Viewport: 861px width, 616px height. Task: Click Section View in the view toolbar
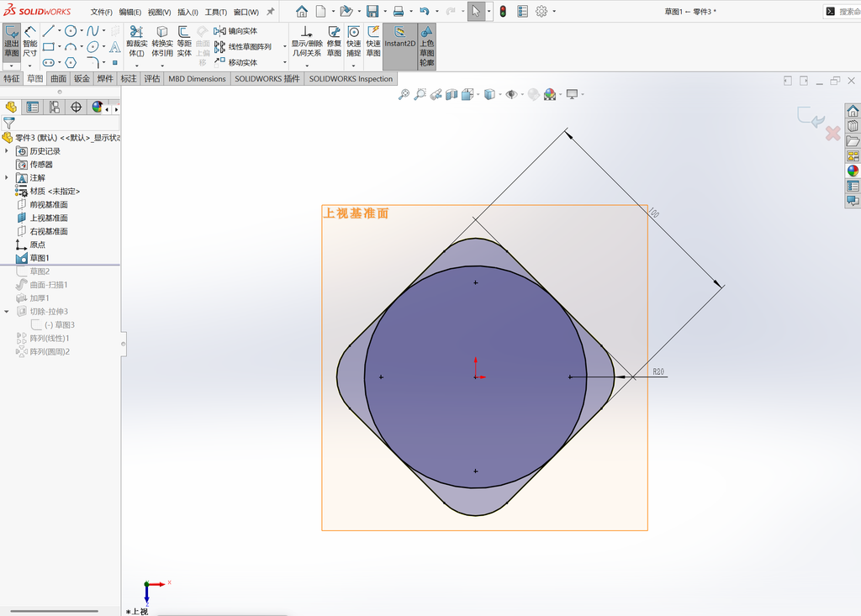[x=452, y=94]
